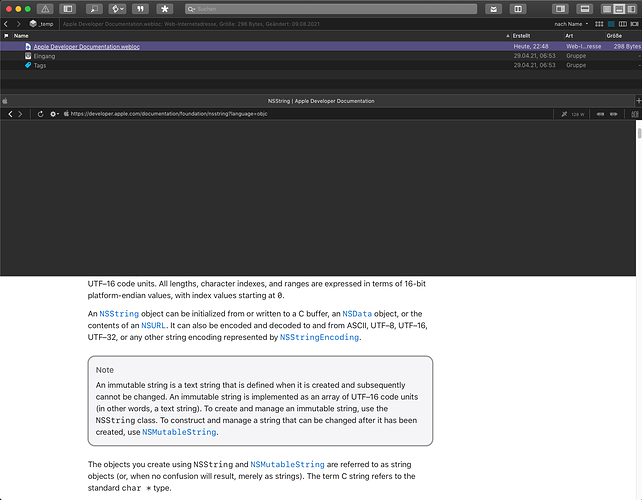Sort list by Art column
The height and width of the screenshot is (500, 642).
point(584,36)
